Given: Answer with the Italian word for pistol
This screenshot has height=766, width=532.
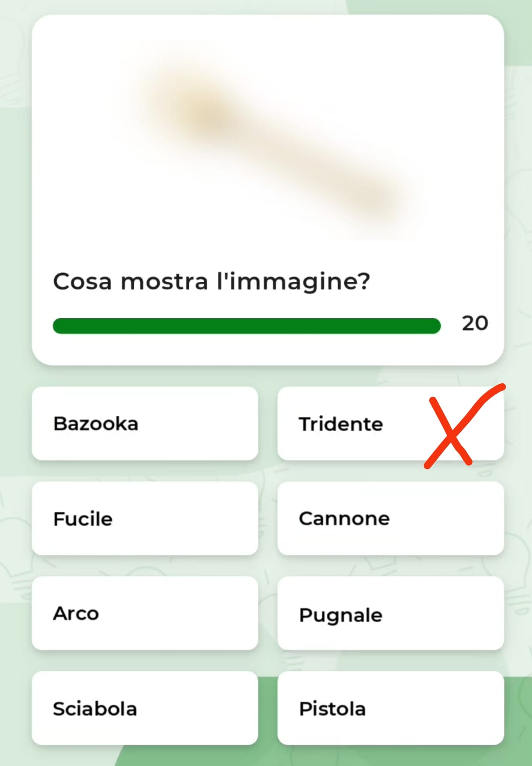Looking at the screenshot, I should pyautogui.click(x=391, y=708).
